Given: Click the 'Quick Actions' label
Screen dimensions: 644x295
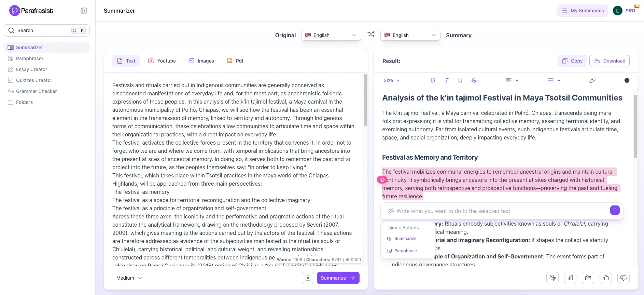Looking at the screenshot, I should coord(403,228).
